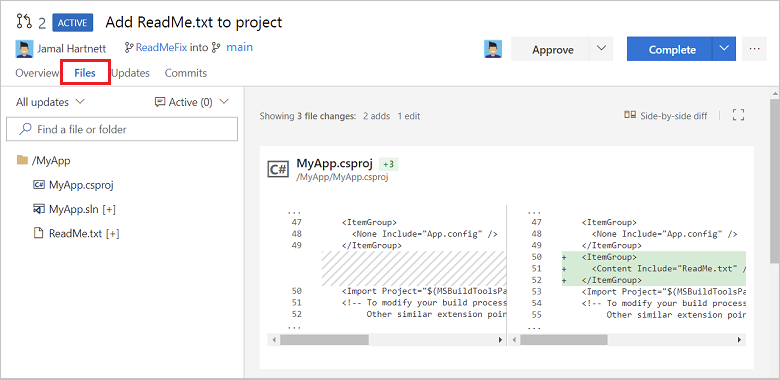Image resolution: width=780 pixels, height=380 pixels.
Task: Switch to the Updates tab
Action: coord(130,73)
